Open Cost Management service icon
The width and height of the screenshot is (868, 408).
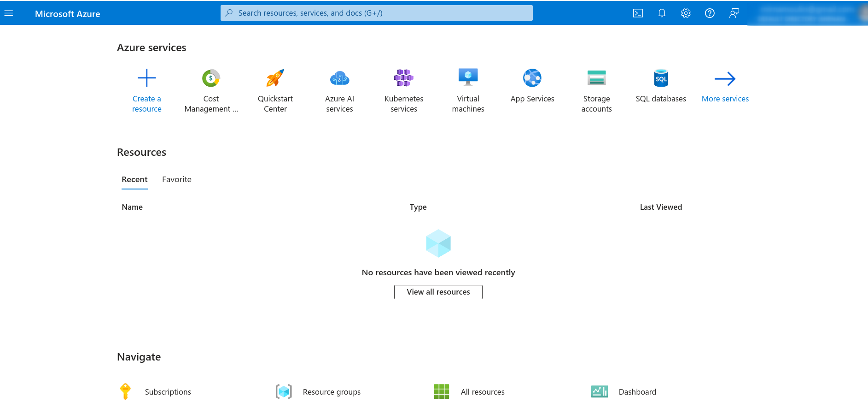pos(211,78)
